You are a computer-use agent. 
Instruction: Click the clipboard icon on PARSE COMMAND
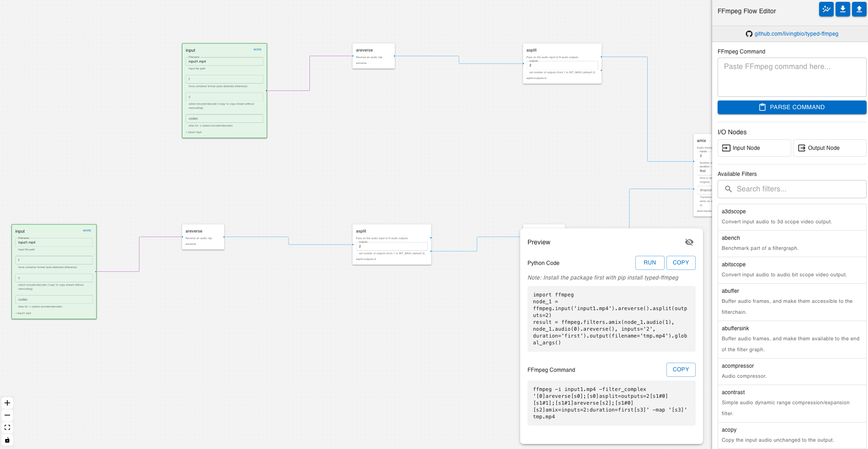tap(762, 107)
